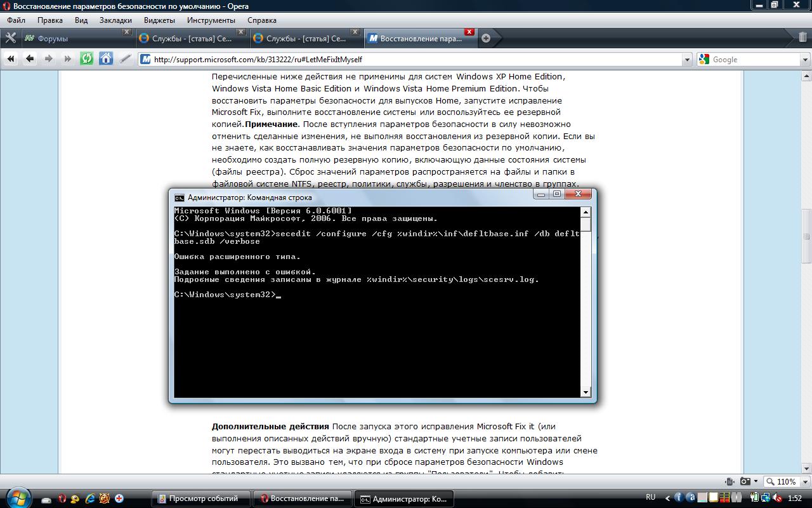Click the RU language indicator
Screen dimensions: 812x508
point(650,497)
